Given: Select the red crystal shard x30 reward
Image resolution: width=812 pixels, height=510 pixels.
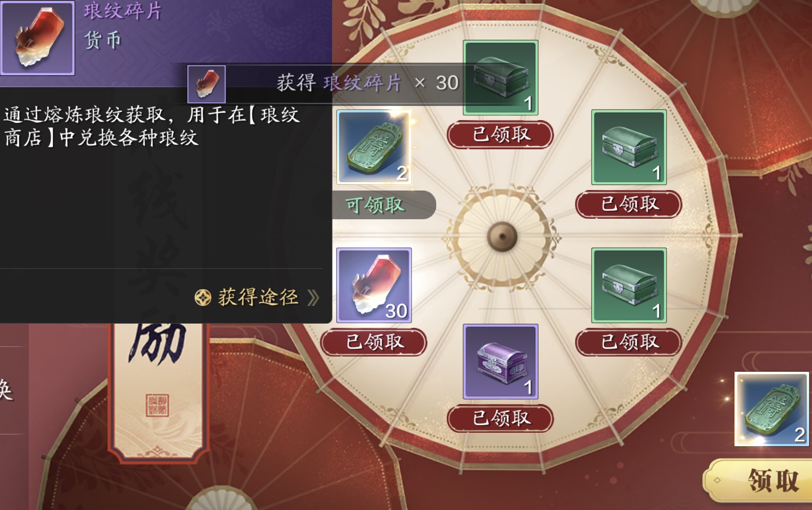Looking at the screenshot, I should click(374, 286).
